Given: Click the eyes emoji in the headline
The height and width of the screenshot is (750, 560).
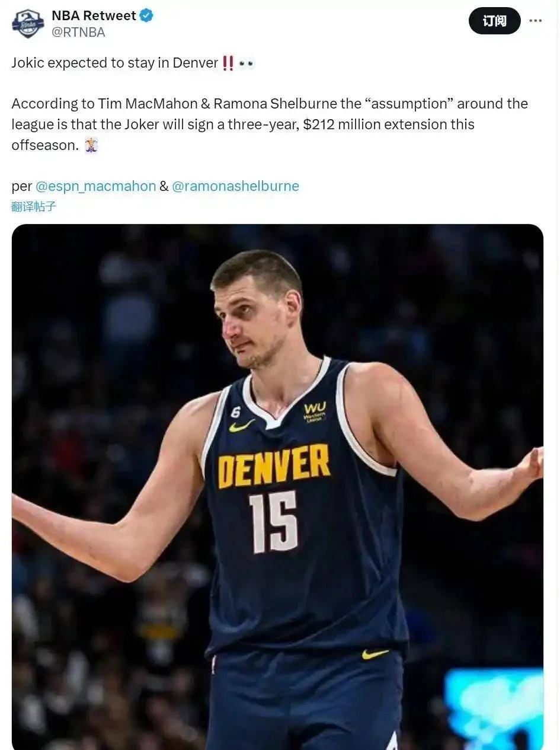Looking at the screenshot, I should point(247,63).
